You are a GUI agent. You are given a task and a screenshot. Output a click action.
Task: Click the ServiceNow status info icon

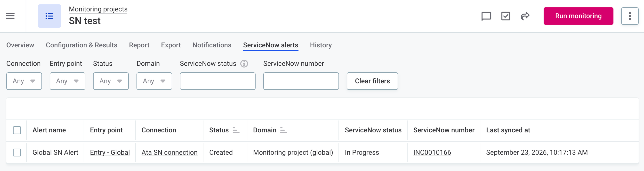(244, 64)
